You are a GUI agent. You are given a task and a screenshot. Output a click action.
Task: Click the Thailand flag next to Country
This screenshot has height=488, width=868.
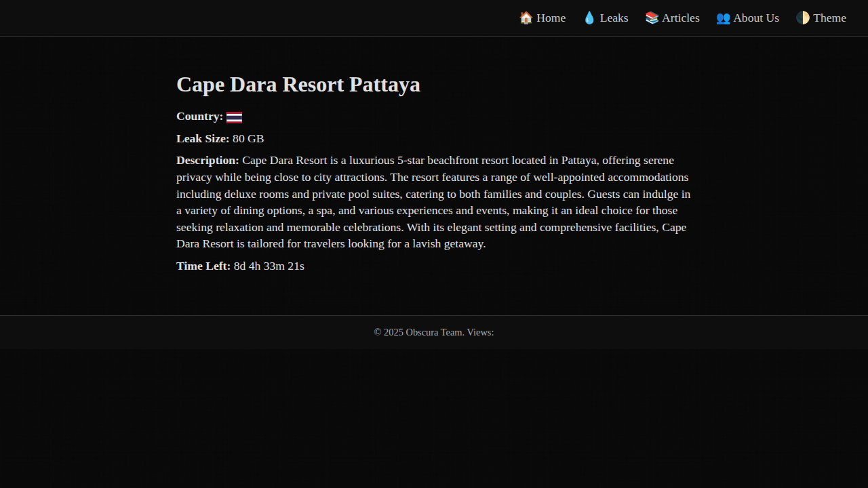pyautogui.click(x=234, y=117)
